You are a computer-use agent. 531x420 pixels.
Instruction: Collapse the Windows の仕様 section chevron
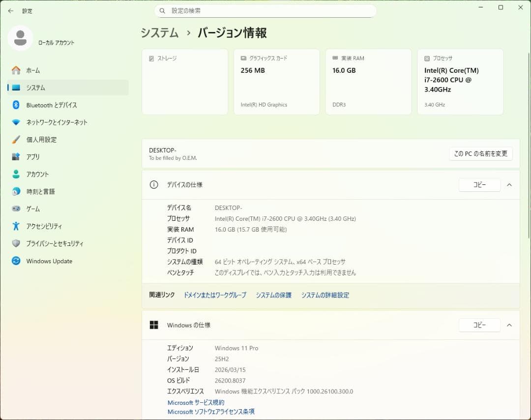(509, 325)
